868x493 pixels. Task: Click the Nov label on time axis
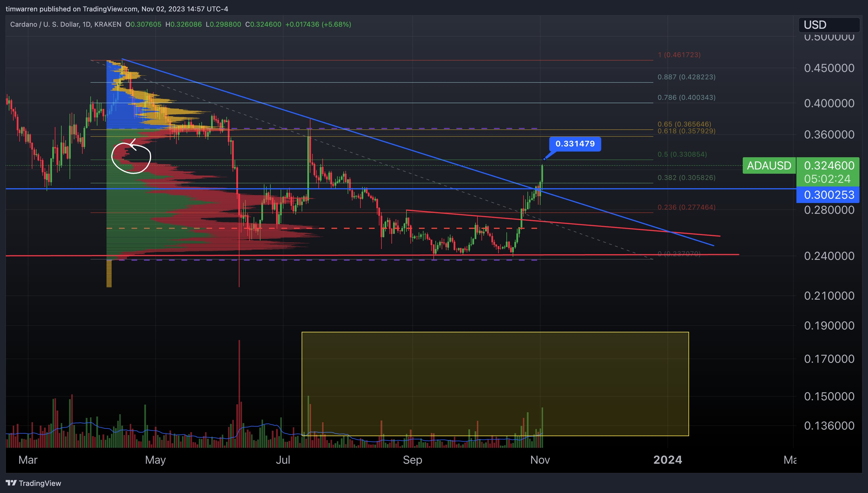[x=540, y=460]
